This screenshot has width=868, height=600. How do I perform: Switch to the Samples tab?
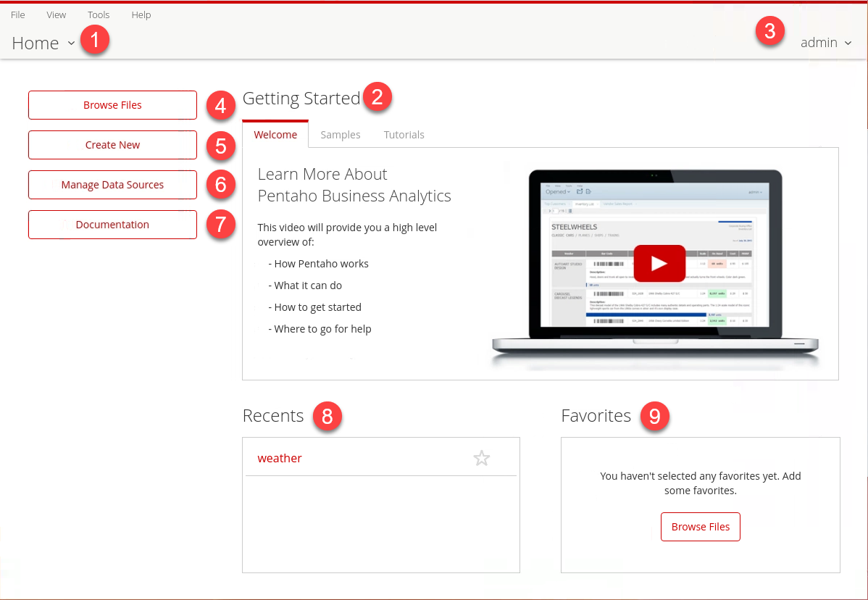341,135
